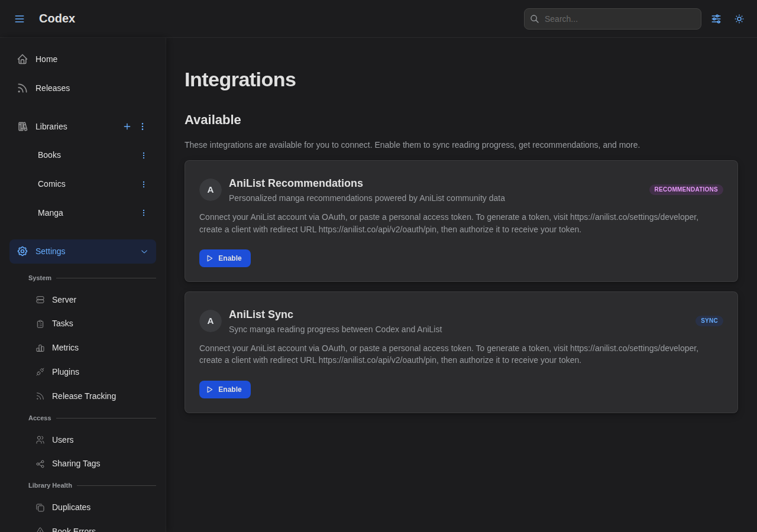
Task: Toggle the sidebar hamburger menu
Action: pyautogui.click(x=20, y=19)
